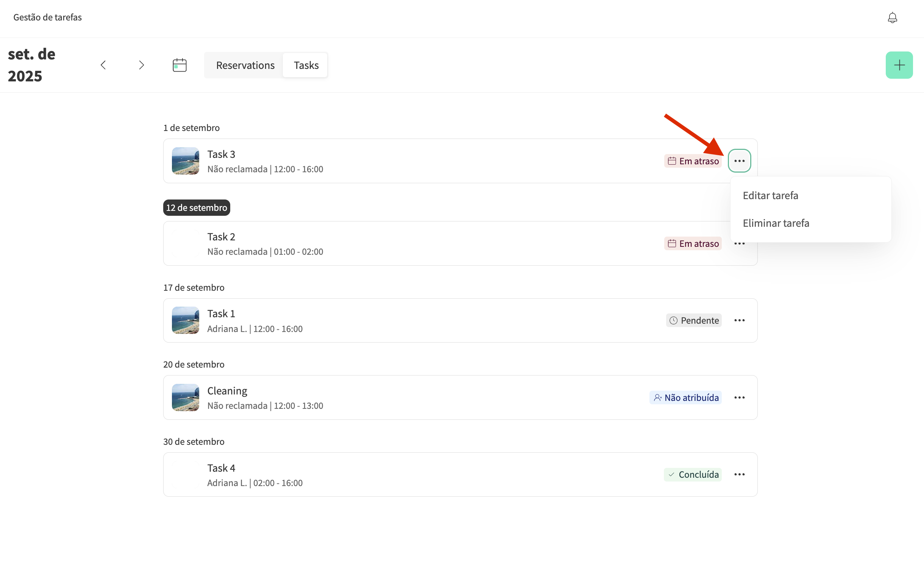Click the Pendente status badge

tap(693, 321)
